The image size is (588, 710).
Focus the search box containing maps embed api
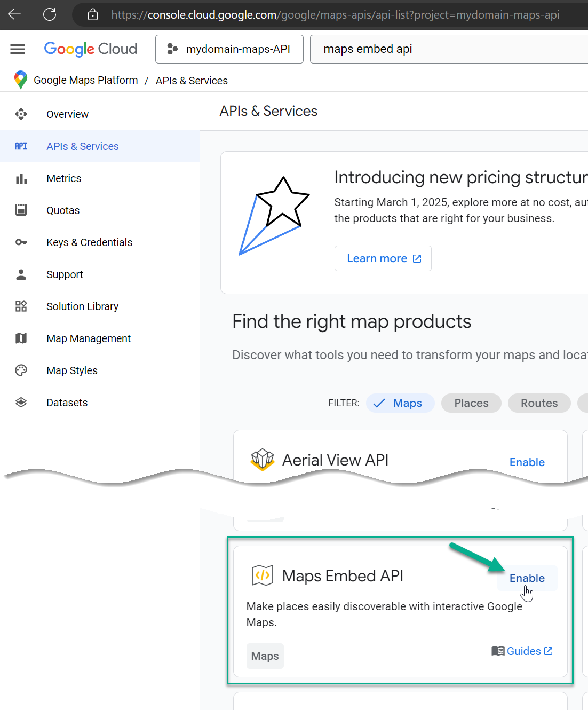pyautogui.click(x=449, y=49)
